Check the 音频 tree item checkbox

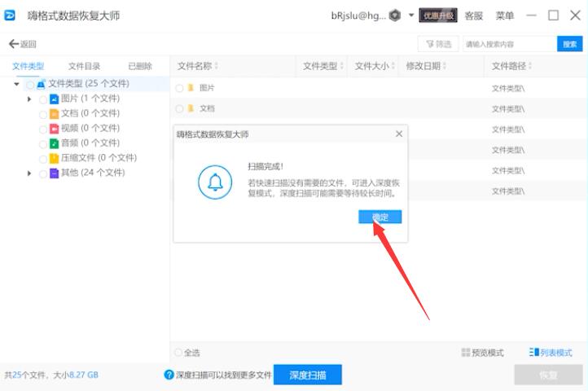coord(43,144)
